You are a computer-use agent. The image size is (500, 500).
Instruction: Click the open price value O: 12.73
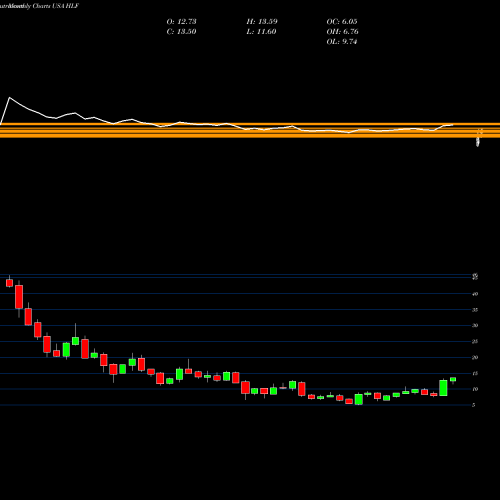(181, 22)
